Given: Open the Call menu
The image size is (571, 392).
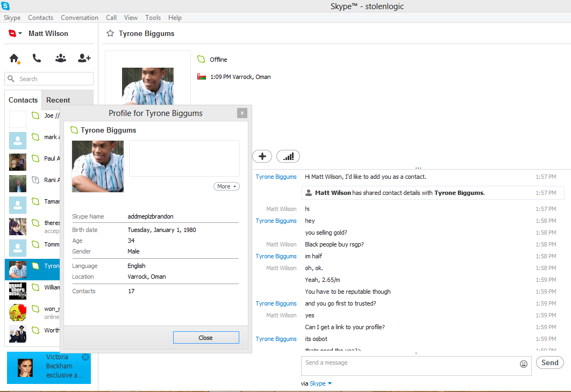Looking at the screenshot, I should click(111, 18).
